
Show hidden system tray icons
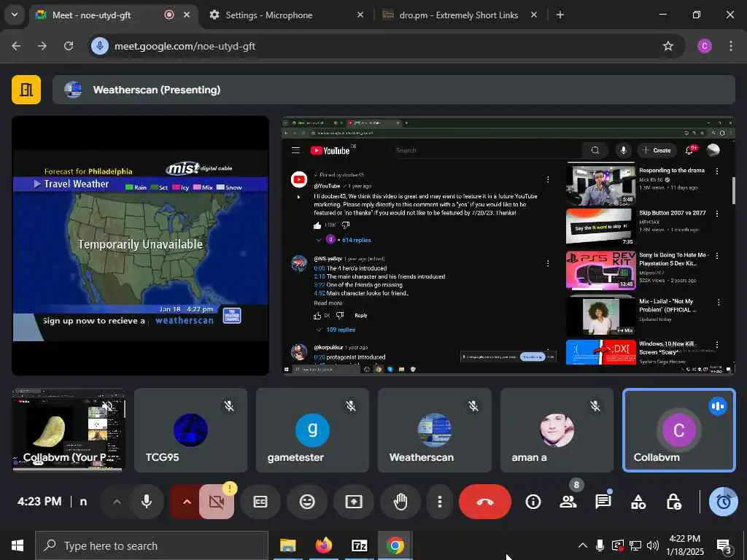[583, 545]
